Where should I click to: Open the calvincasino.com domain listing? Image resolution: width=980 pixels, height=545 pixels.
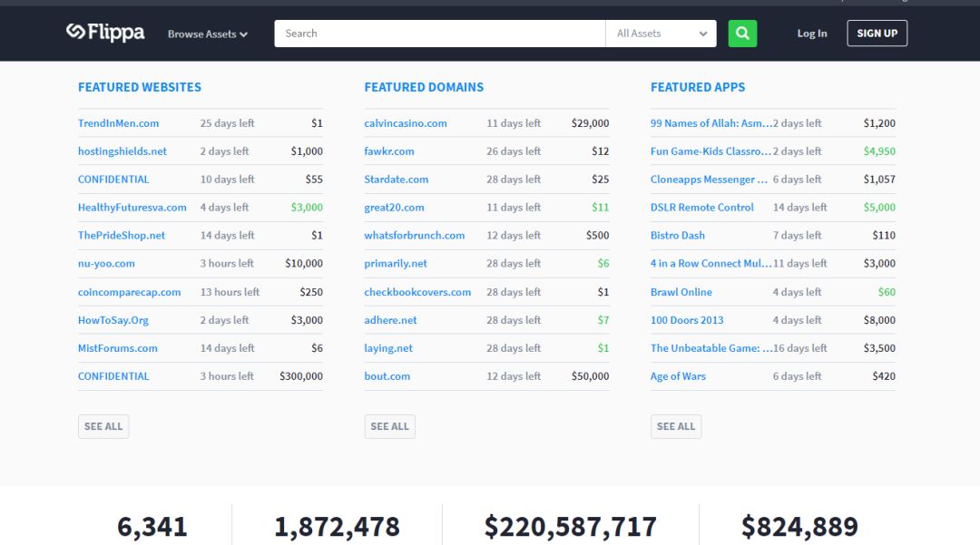tap(405, 123)
